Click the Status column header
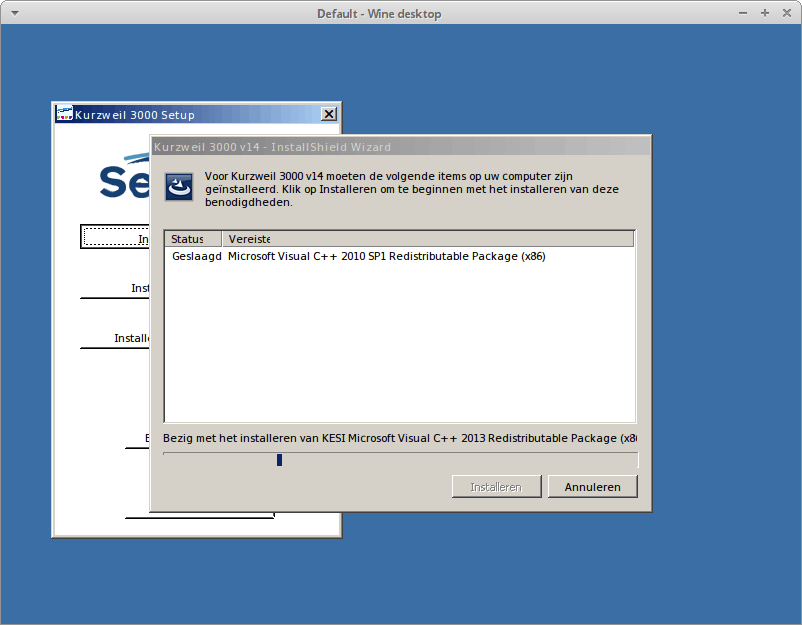802x625 pixels. point(193,239)
